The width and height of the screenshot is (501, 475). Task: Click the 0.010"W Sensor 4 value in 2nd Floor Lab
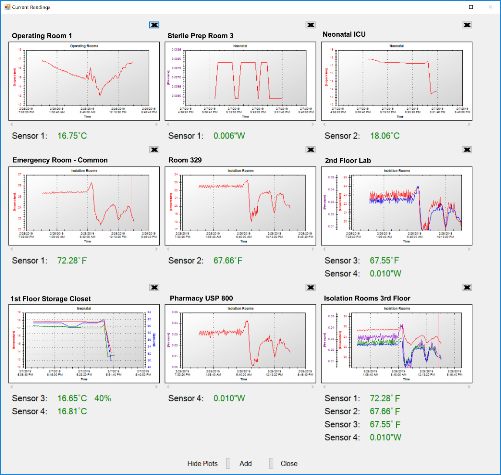click(385, 273)
